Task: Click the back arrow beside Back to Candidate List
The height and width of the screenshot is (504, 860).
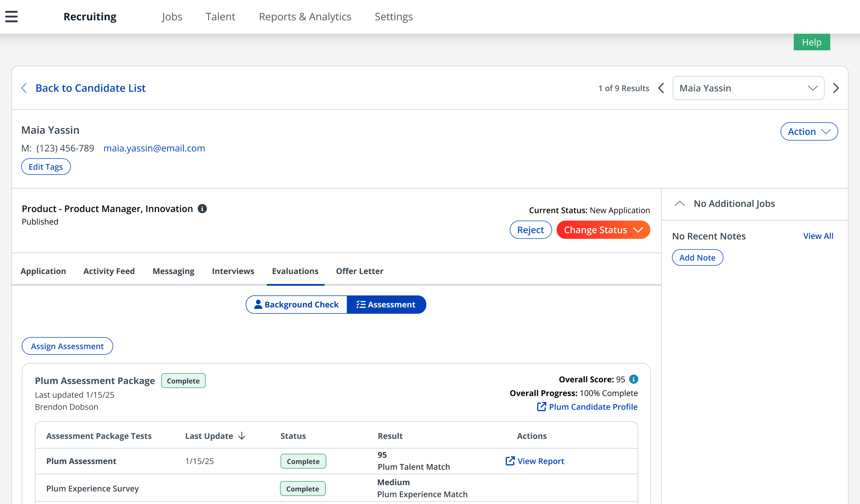Action: (24, 88)
